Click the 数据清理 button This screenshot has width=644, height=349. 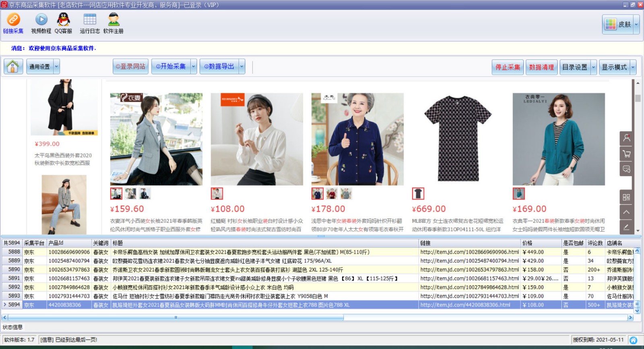click(x=541, y=67)
